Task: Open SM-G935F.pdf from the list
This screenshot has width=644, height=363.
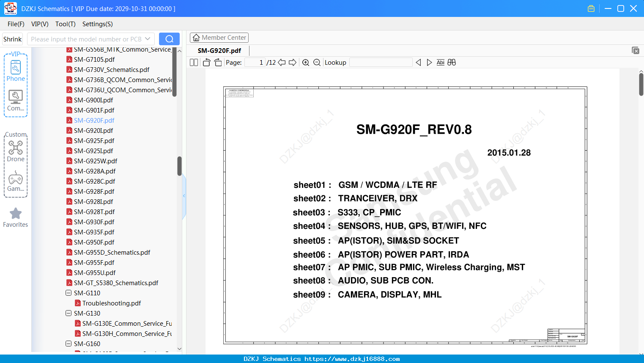Action: tap(94, 232)
